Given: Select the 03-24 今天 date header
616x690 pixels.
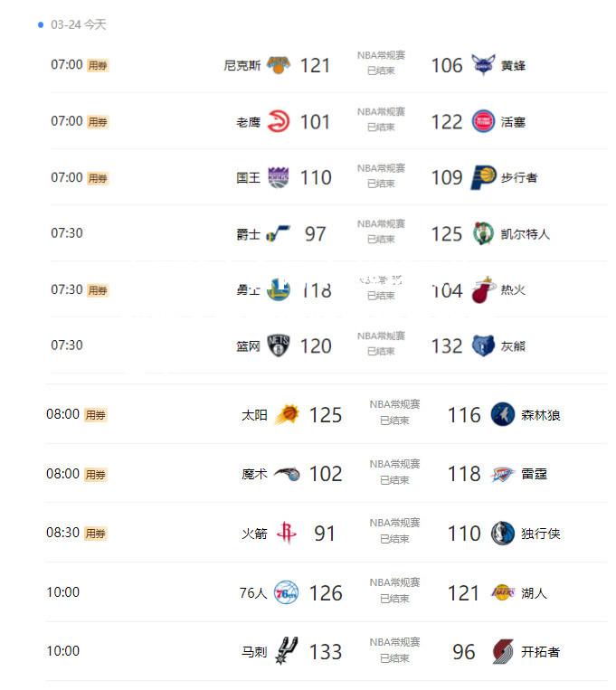Looking at the screenshot, I should pos(79,24).
